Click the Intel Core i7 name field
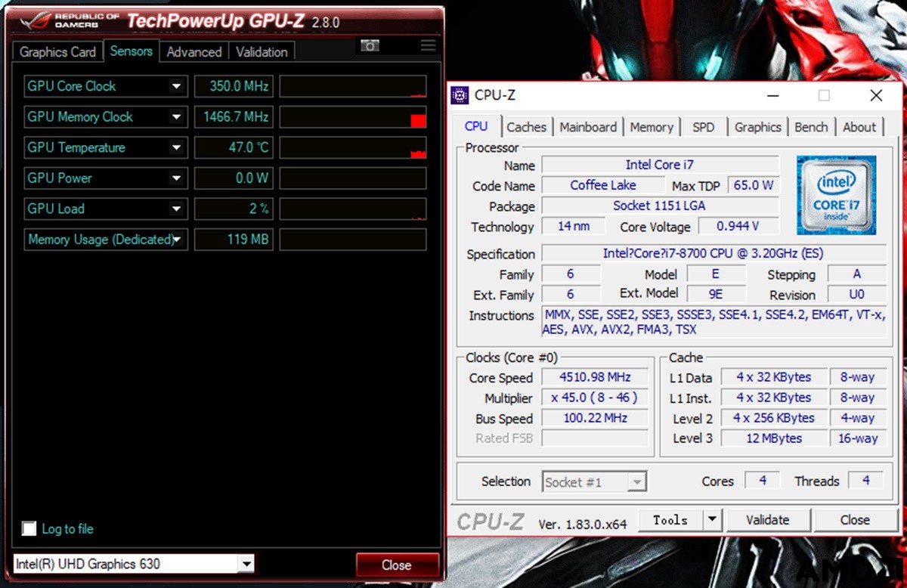The width and height of the screenshot is (907, 588). (x=660, y=165)
